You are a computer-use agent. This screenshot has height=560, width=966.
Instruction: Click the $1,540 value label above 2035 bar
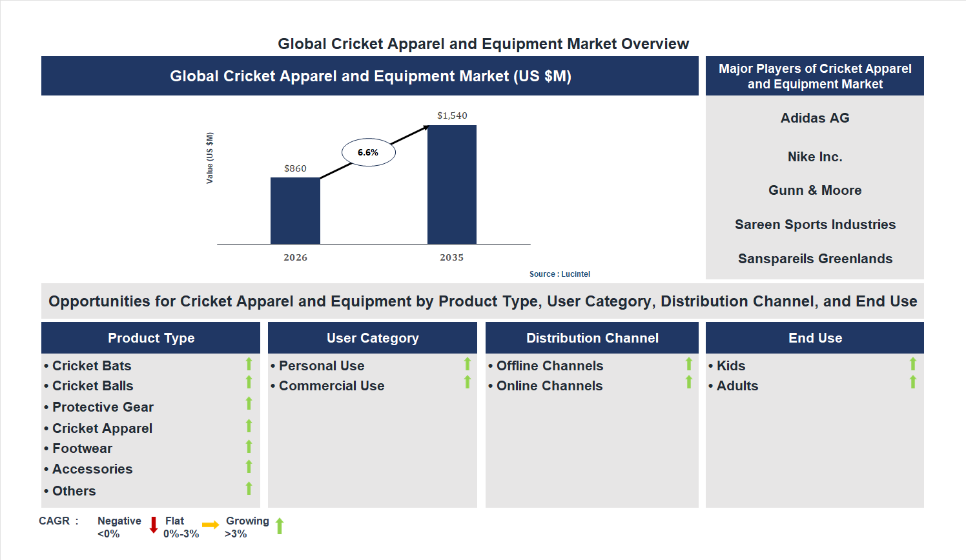(451, 115)
